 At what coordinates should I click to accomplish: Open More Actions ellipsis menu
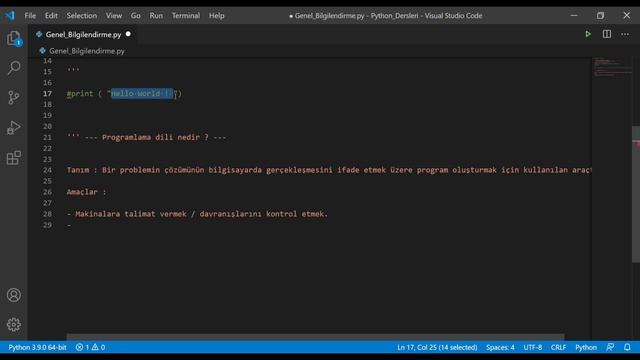(625, 34)
